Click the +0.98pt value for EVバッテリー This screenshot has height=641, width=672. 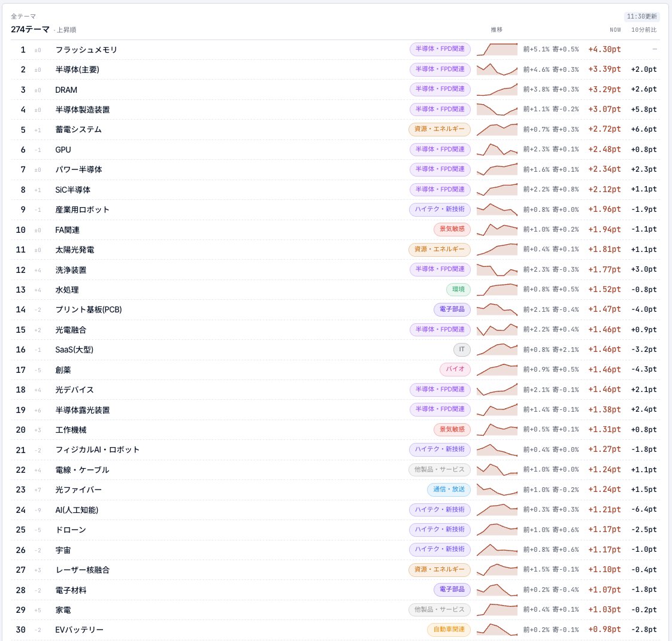pos(604,630)
